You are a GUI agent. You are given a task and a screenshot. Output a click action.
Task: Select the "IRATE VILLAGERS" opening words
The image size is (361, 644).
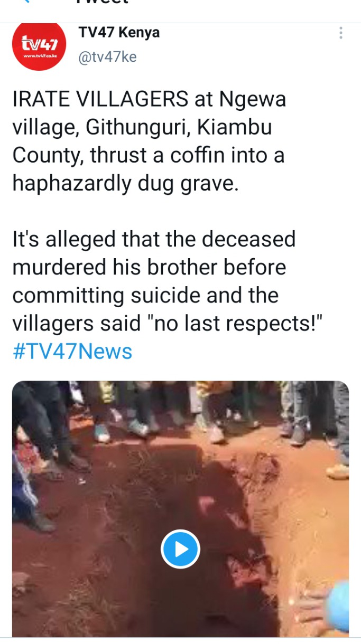[x=100, y=99]
